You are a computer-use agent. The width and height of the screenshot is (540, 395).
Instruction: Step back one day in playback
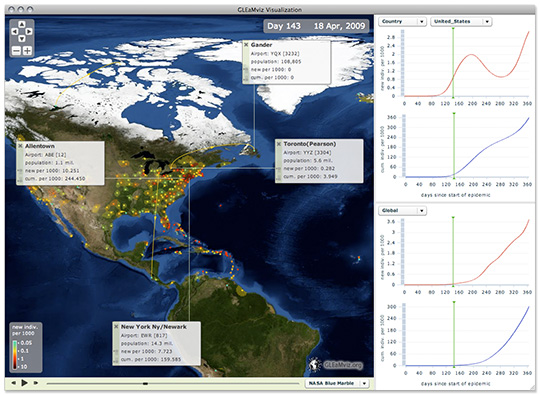coord(14,383)
